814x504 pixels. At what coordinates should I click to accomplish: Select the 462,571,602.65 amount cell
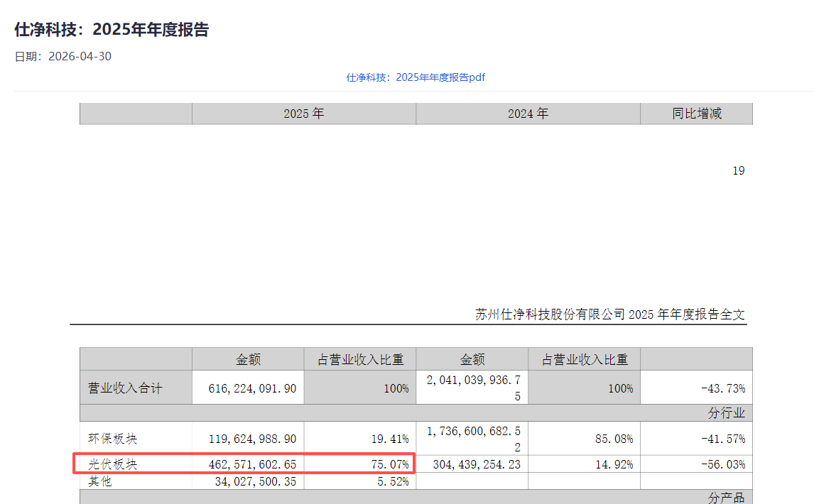[x=252, y=464]
